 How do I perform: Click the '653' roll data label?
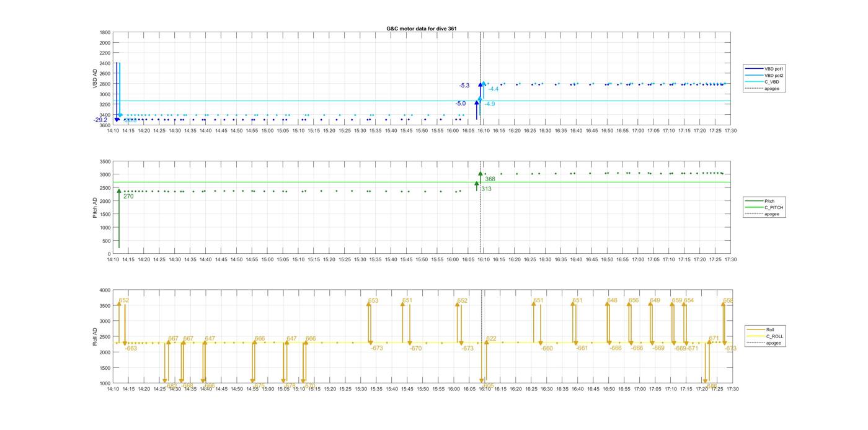point(373,301)
